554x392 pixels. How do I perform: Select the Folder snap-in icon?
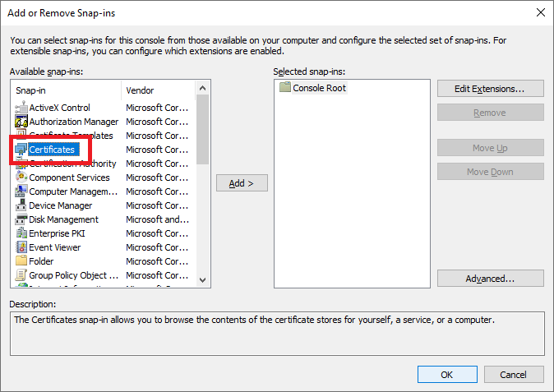[21, 261]
